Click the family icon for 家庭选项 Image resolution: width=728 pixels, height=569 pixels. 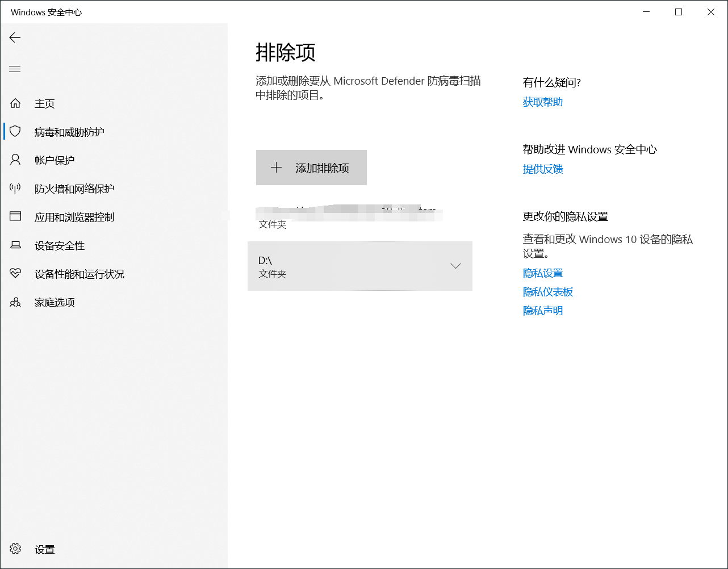[15, 302]
